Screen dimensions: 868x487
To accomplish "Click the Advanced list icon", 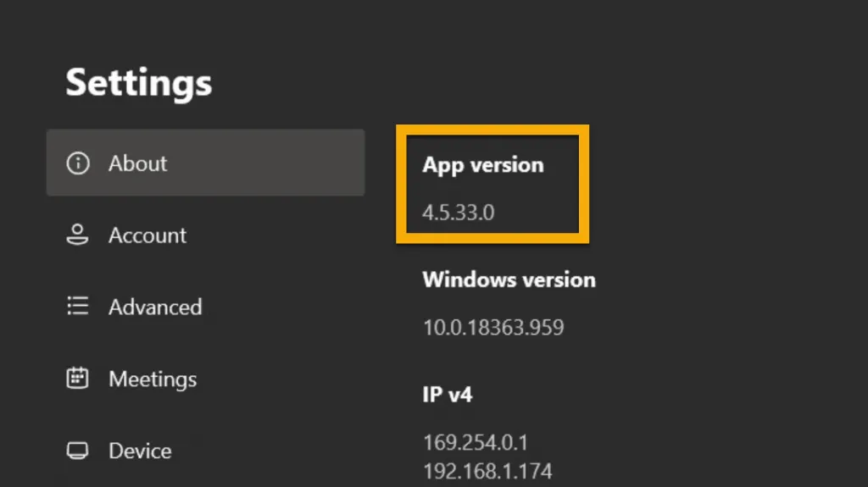I will point(78,307).
